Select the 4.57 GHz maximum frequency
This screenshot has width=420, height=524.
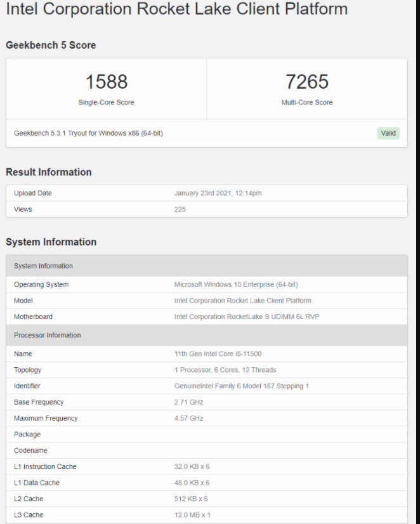(x=189, y=418)
